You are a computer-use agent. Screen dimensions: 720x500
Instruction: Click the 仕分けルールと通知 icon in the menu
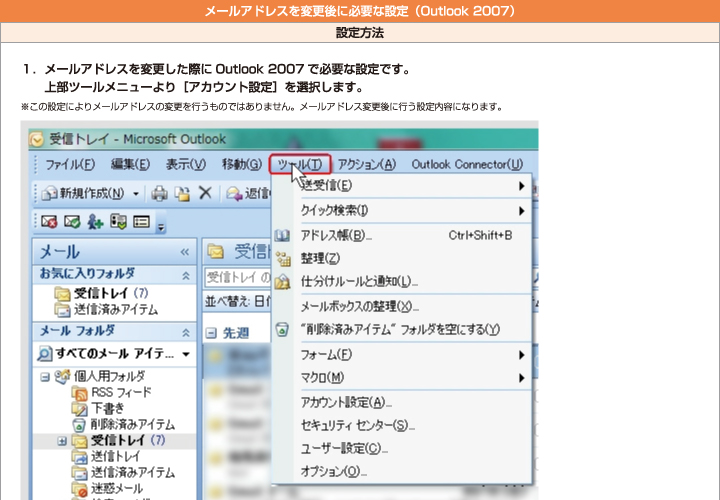click(x=282, y=282)
